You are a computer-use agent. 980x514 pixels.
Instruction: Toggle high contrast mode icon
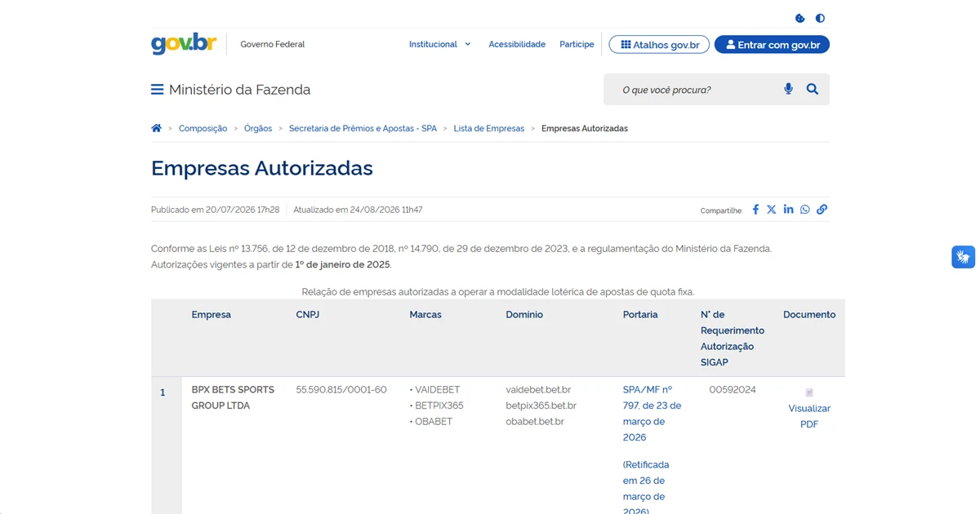[820, 18]
